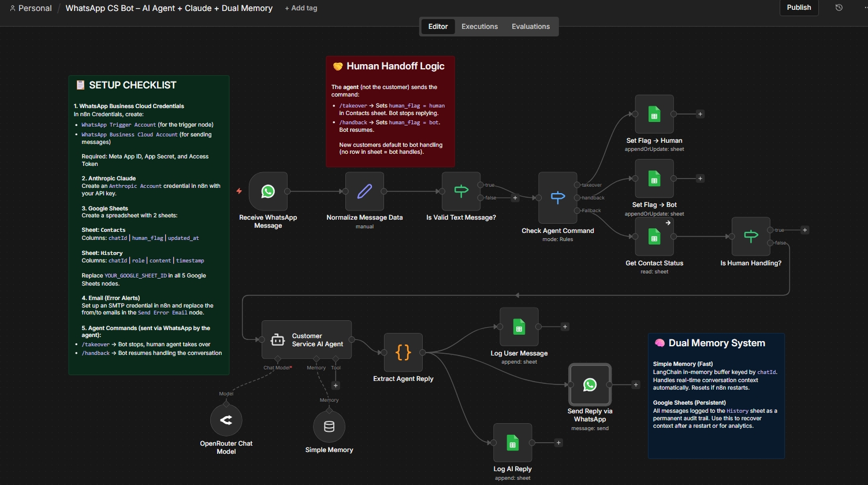Click 'YOUR_GOOGLE_SHEET_ID' in setup checklist
Viewport: 868px width, 485px height.
[135, 276]
